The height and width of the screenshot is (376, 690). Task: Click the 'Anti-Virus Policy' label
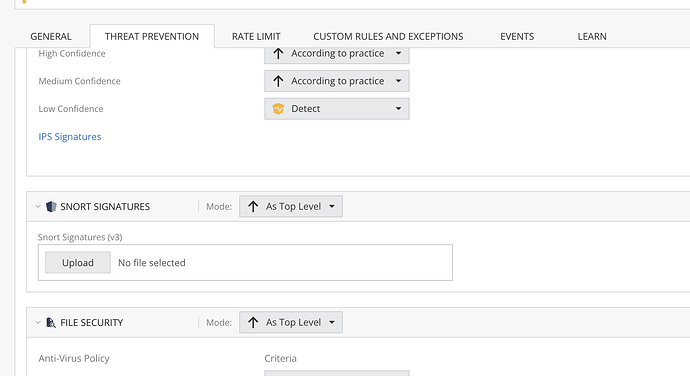[x=74, y=358]
